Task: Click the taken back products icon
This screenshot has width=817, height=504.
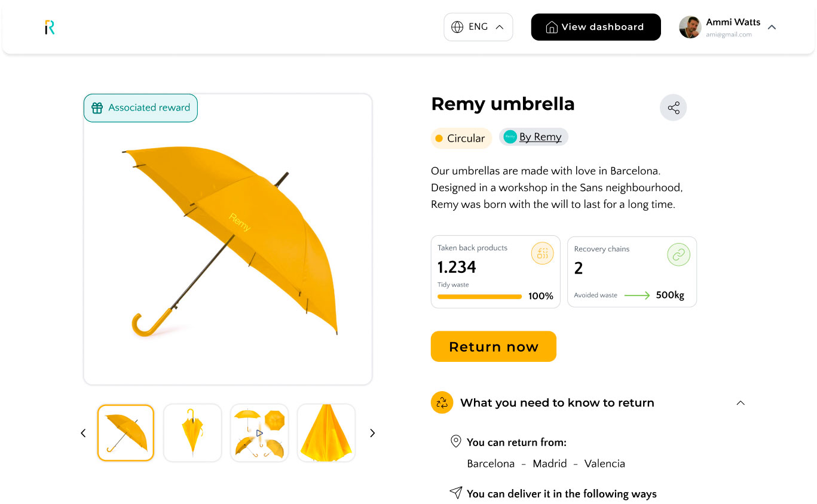Action: tap(542, 253)
